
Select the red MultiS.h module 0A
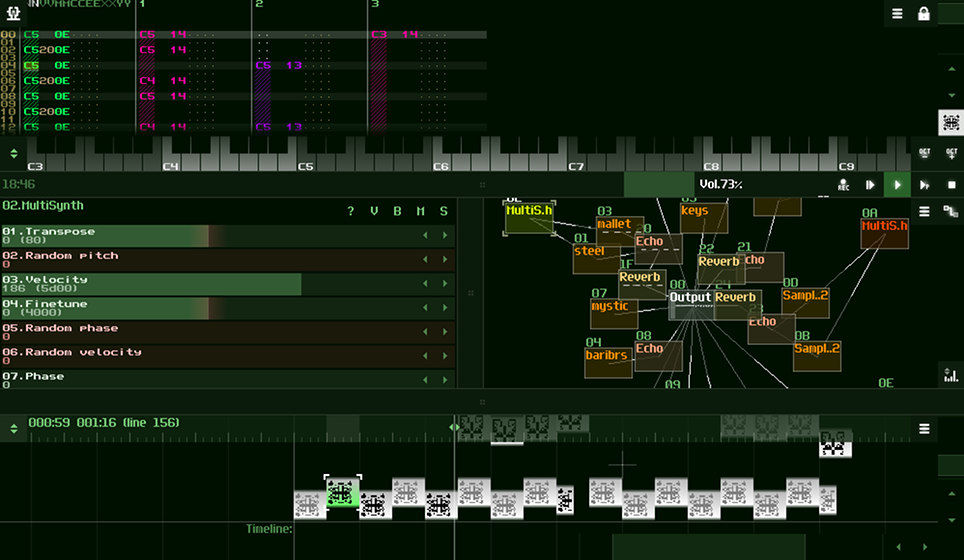885,234
